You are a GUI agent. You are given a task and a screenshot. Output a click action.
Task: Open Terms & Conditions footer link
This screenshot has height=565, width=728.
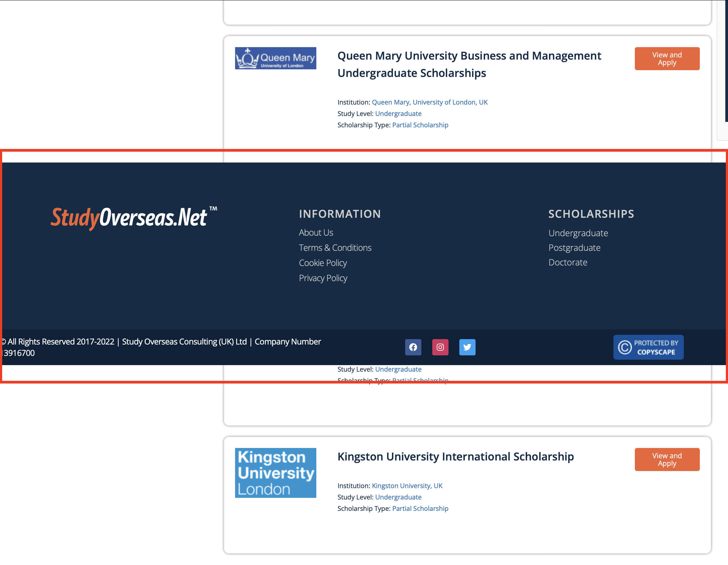335,248
